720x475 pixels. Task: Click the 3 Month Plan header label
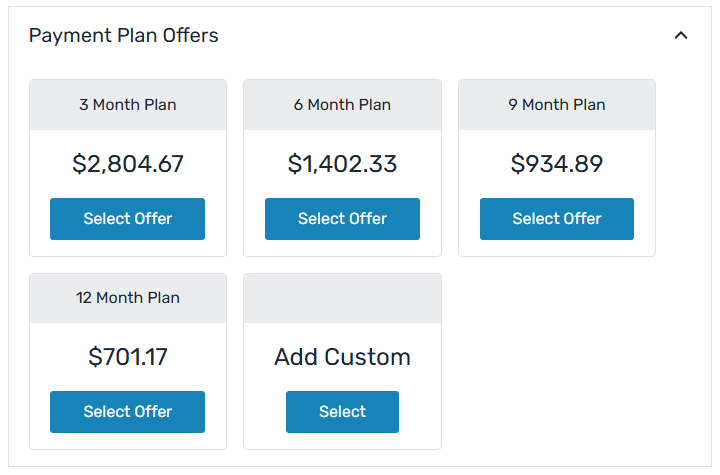(x=127, y=105)
